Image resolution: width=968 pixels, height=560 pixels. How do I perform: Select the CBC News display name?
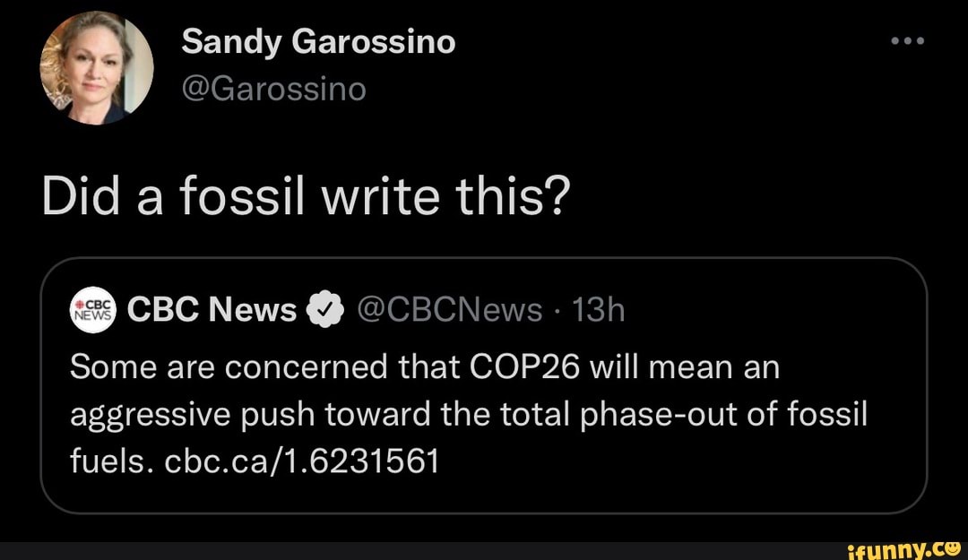[212, 308]
